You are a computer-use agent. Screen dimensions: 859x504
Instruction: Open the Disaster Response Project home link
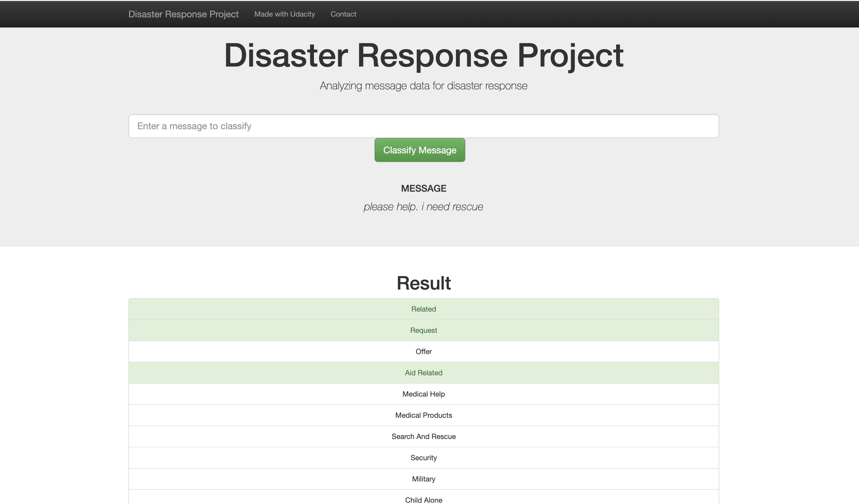tap(184, 14)
